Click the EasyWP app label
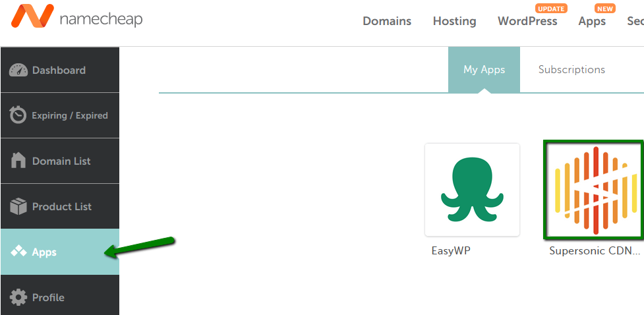The width and height of the screenshot is (644, 315). 451,251
